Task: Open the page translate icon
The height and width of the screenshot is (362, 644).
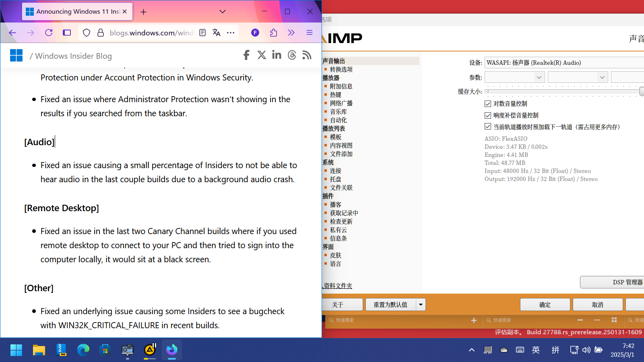Action: pos(217,33)
